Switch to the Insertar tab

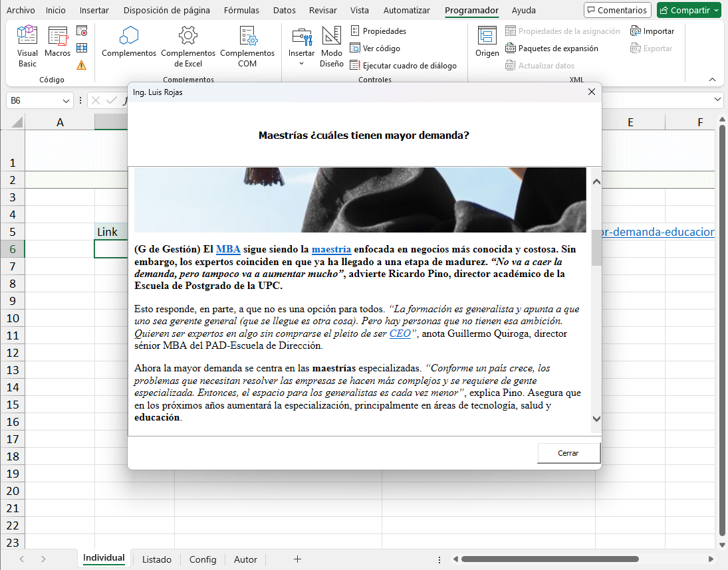(x=94, y=10)
